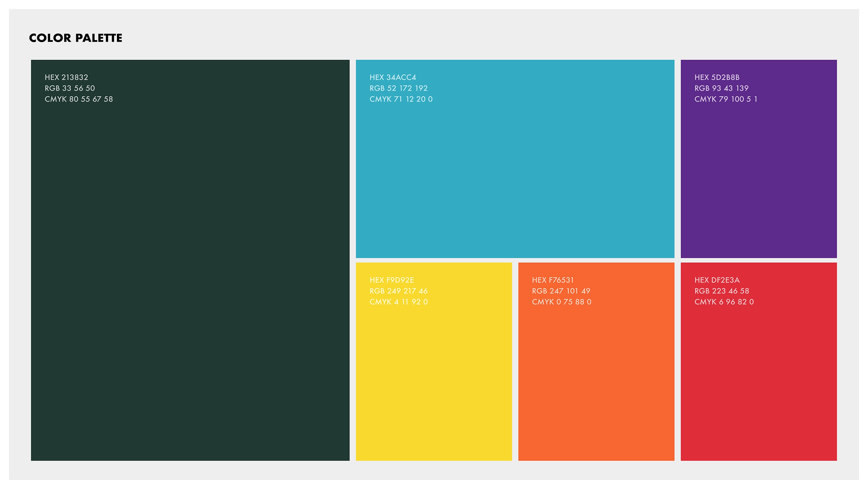868x489 pixels.
Task: Choose the yellow color swatch
Action: click(x=434, y=361)
